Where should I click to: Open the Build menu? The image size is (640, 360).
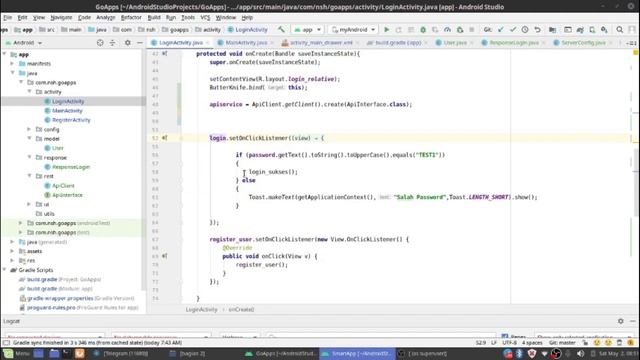[154, 18]
